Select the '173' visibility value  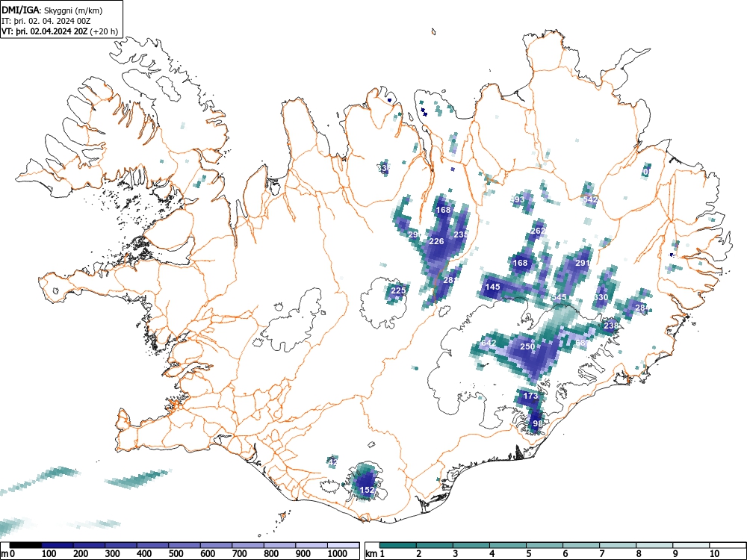(530, 396)
